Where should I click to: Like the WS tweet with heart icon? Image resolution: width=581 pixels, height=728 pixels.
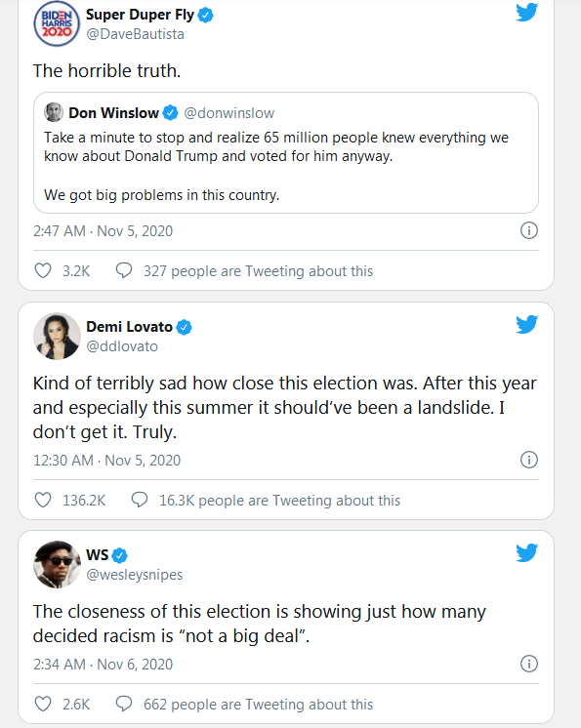[x=43, y=704]
